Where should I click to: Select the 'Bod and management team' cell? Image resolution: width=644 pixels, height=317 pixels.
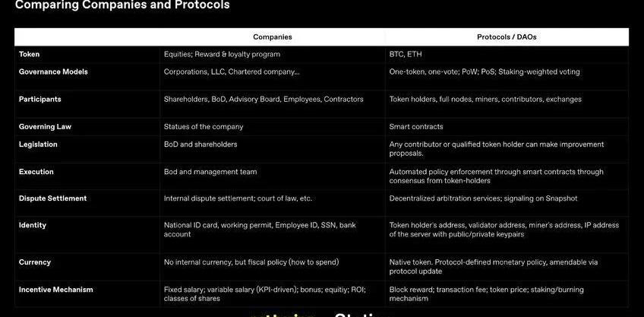[210, 172]
